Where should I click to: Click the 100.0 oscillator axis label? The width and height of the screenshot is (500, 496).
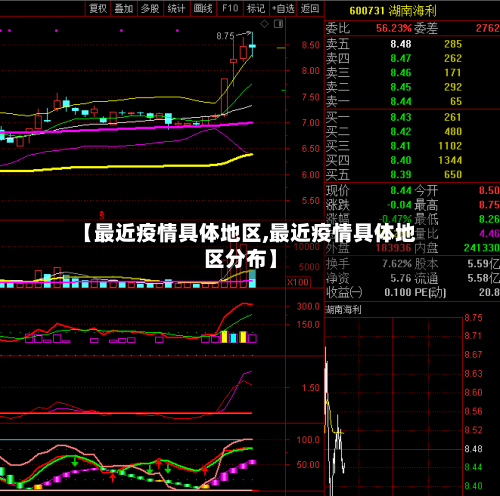[308, 440]
